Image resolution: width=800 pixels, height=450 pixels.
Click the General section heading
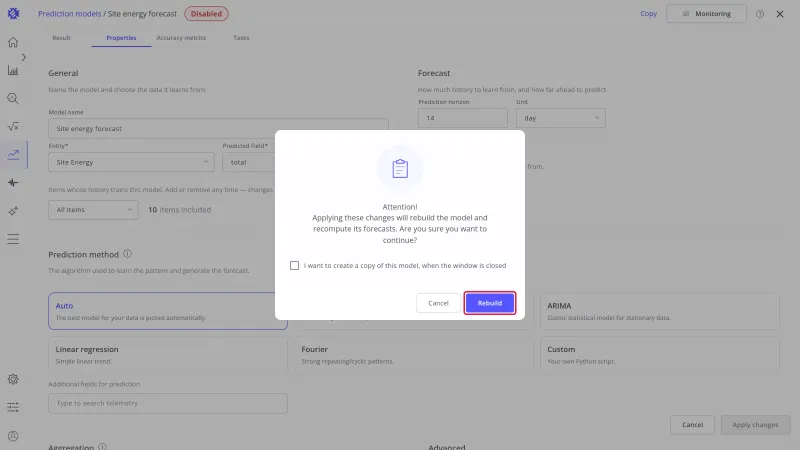click(63, 73)
